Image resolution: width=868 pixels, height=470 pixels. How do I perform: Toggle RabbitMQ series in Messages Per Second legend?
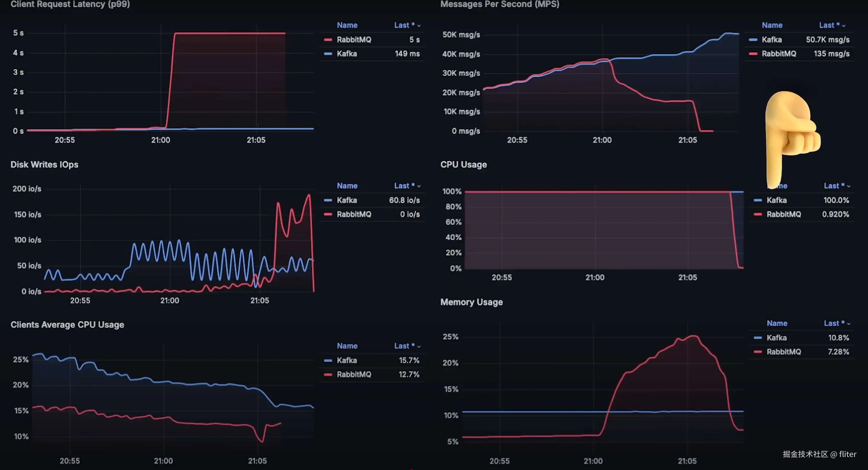779,54
